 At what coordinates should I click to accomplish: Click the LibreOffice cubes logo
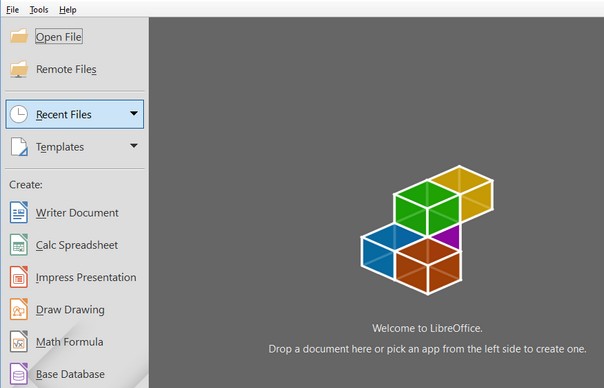tap(427, 230)
